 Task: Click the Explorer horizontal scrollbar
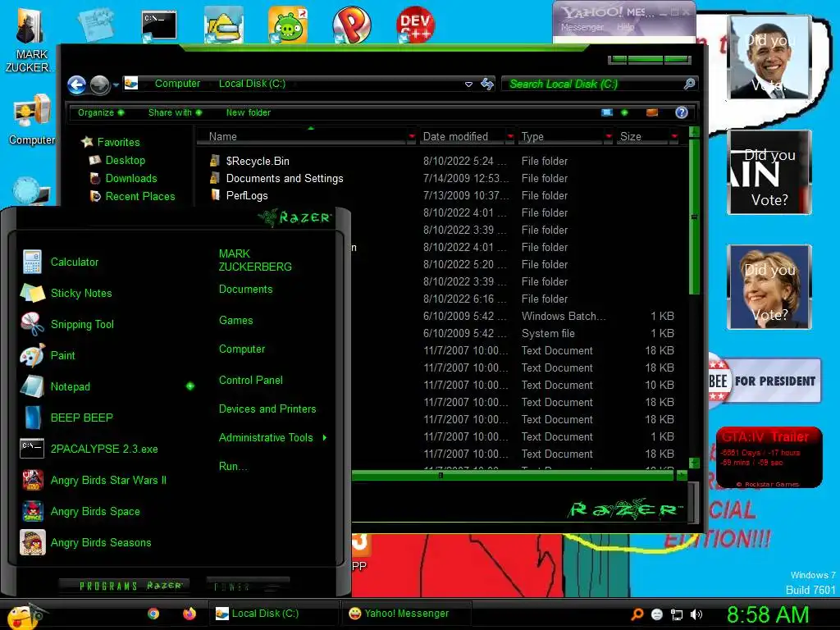(x=514, y=475)
